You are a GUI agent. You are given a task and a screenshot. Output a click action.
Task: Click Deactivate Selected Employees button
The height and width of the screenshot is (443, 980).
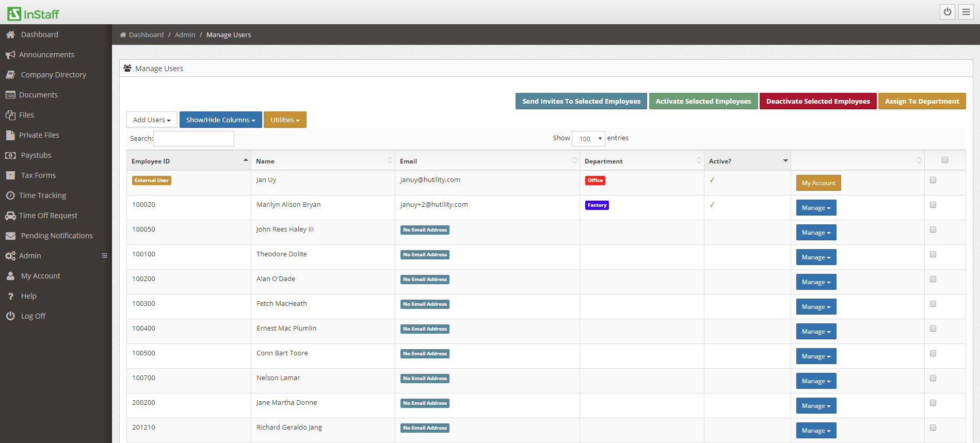pyautogui.click(x=818, y=101)
